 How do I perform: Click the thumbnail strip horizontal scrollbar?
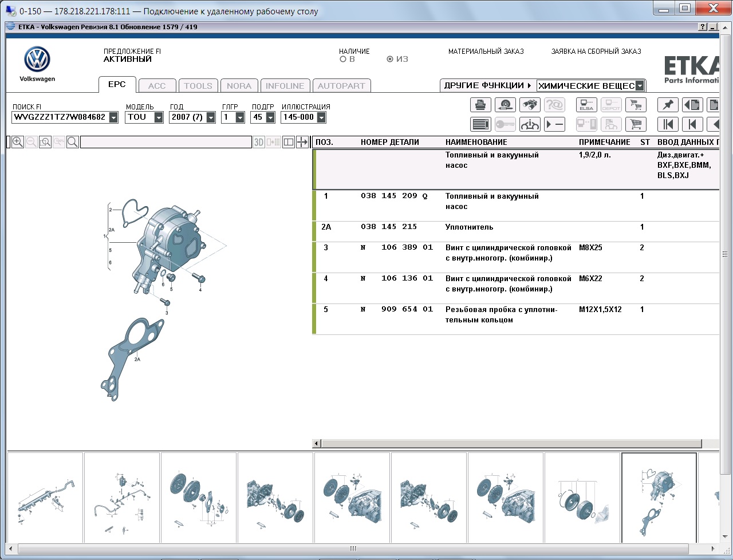353,549
